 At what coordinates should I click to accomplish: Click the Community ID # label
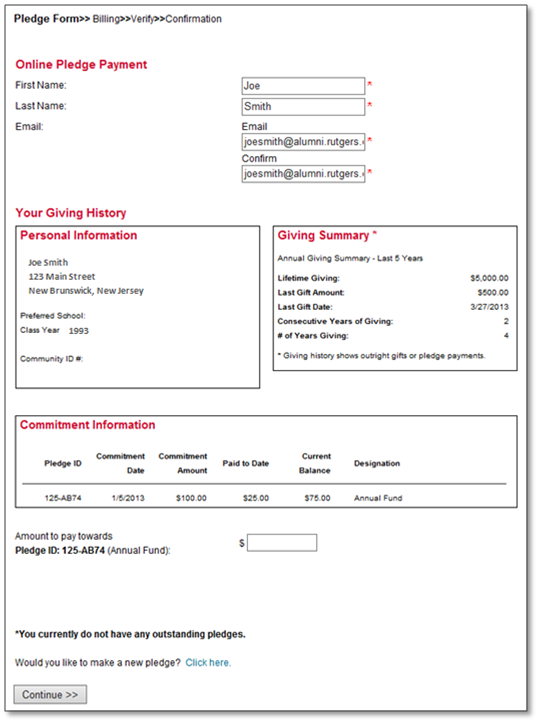pyautogui.click(x=52, y=359)
